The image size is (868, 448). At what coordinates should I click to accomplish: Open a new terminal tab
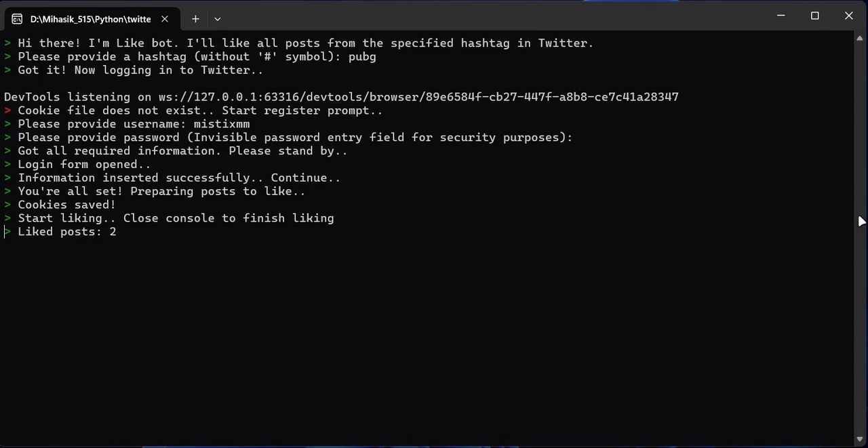tap(195, 19)
